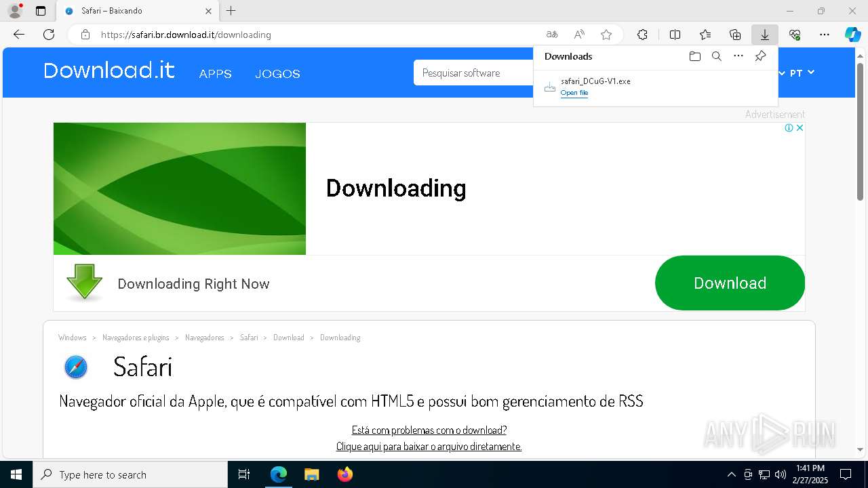
Task: Click the Safari compass app icon
Action: (76, 367)
